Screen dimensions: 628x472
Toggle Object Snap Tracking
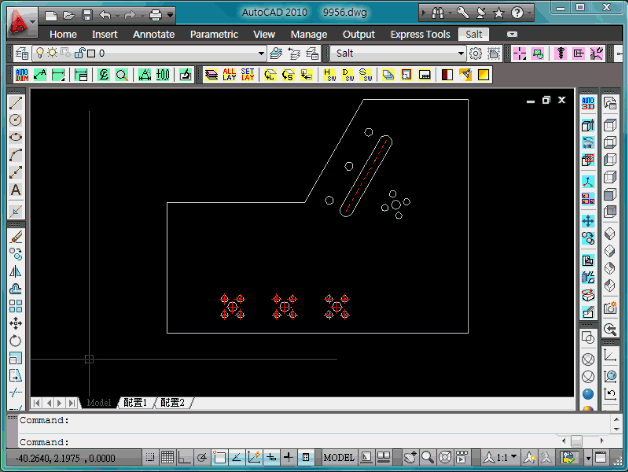click(237, 457)
